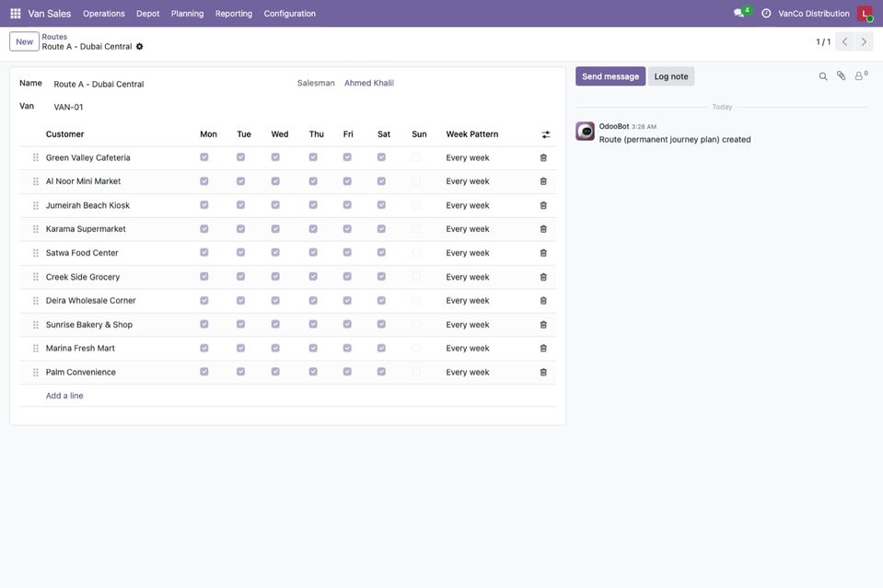This screenshot has width=883, height=588.
Task: Go to previous record arrow
Action: (844, 41)
